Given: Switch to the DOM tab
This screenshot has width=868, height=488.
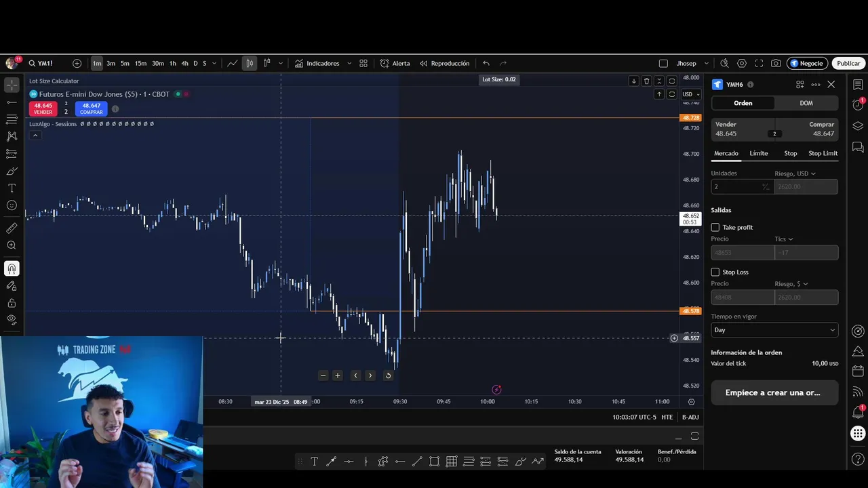Looking at the screenshot, I should pos(806,103).
